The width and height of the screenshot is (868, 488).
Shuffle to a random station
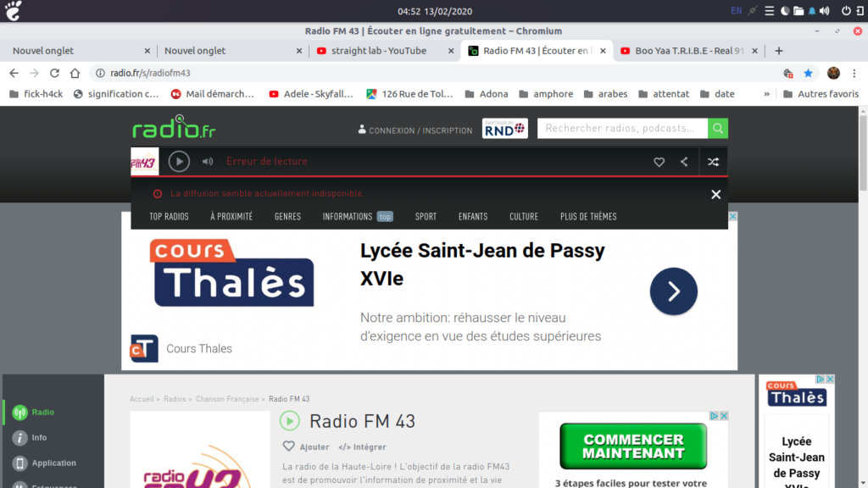coord(713,162)
